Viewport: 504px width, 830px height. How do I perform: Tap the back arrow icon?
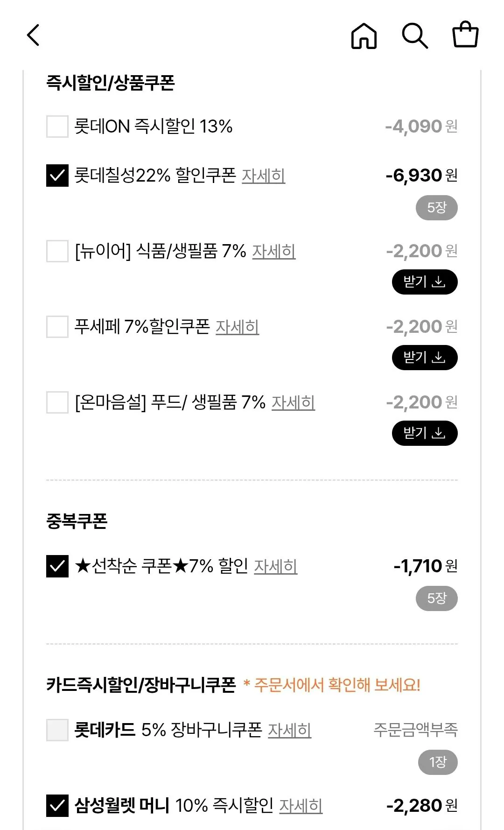(x=33, y=35)
